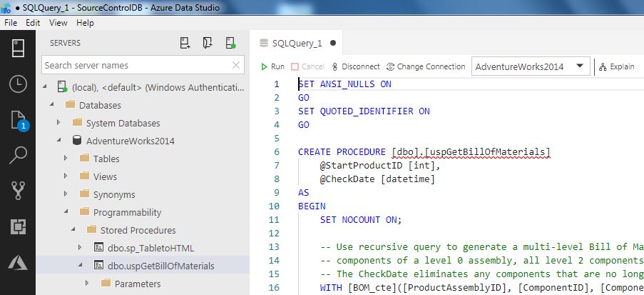
Task: Click the SERVERS panel header
Action: coord(66,43)
